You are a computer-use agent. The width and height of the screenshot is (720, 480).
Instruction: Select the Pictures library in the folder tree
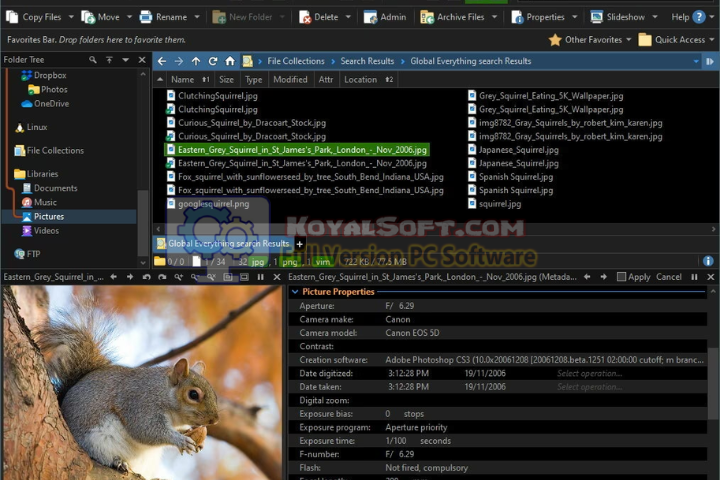click(x=49, y=216)
